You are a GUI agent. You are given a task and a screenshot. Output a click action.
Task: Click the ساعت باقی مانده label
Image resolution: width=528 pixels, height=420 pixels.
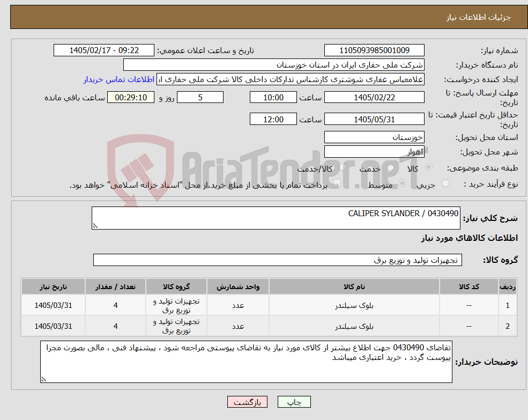click(x=75, y=98)
